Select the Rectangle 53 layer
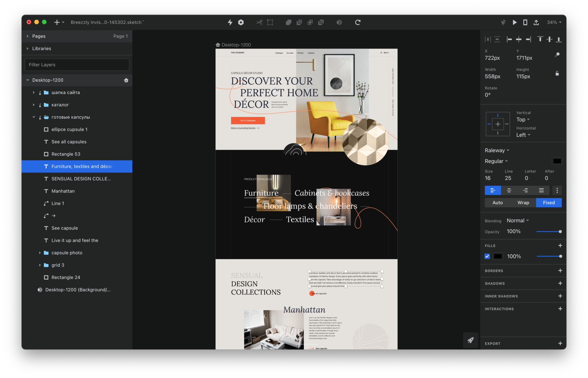This screenshot has width=588, height=378. click(x=77, y=154)
